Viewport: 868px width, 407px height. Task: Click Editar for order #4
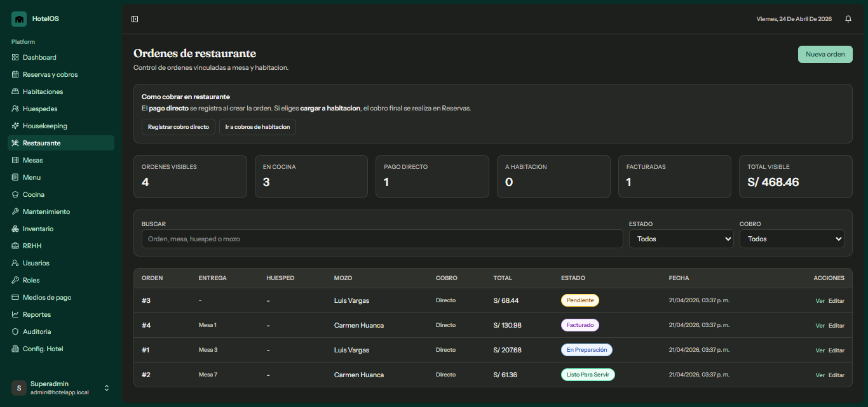pyautogui.click(x=836, y=325)
